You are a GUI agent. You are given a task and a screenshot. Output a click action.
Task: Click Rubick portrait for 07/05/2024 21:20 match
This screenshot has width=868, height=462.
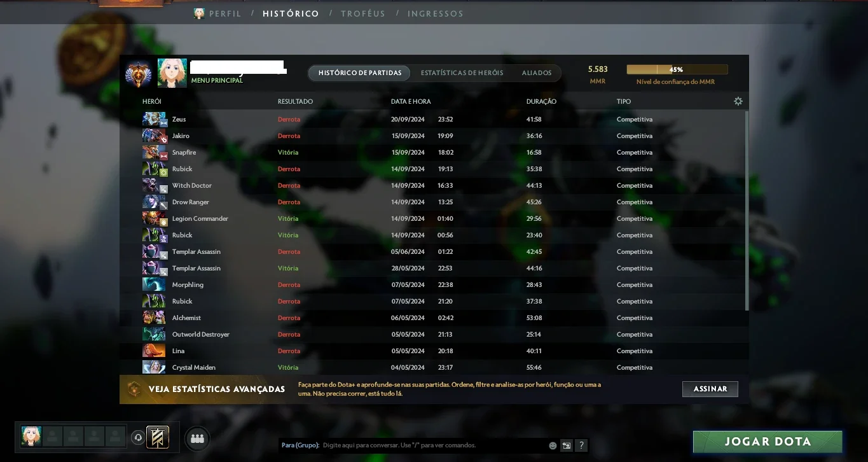pyautogui.click(x=154, y=301)
